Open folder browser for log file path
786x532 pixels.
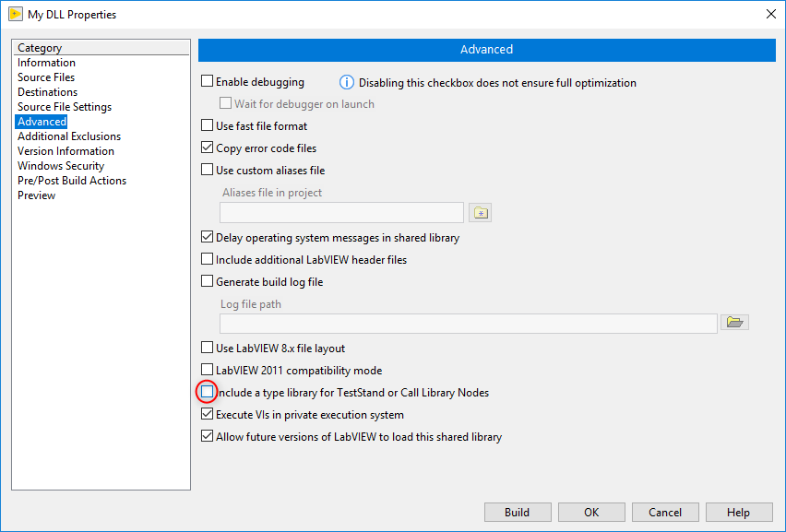[734, 322]
